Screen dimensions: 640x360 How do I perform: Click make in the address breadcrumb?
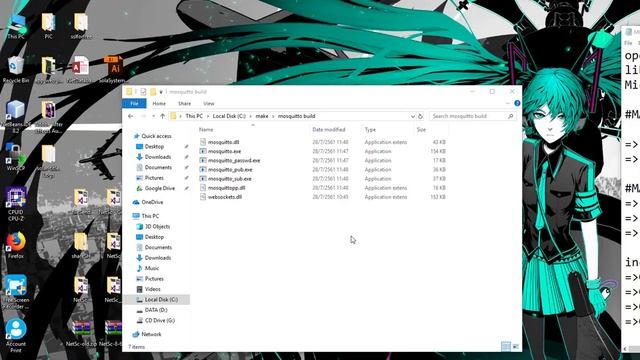262,116
